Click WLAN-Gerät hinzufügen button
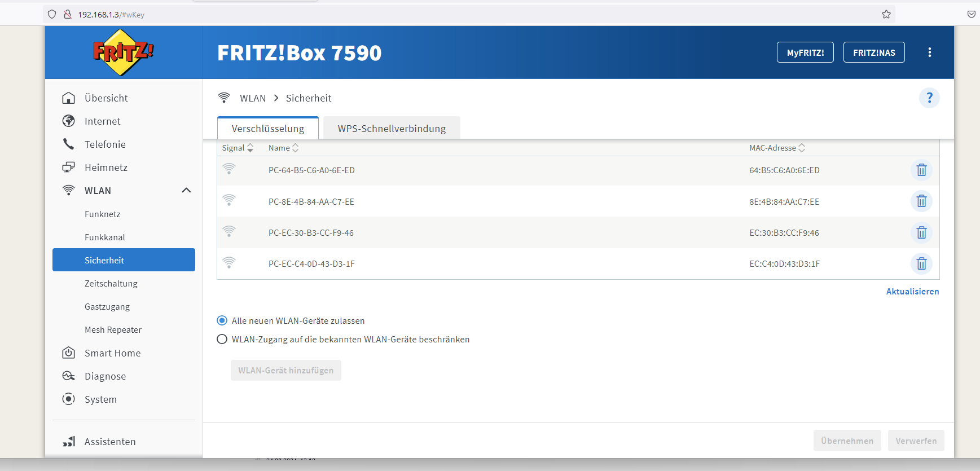 pyautogui.click(x=285, y=370)
